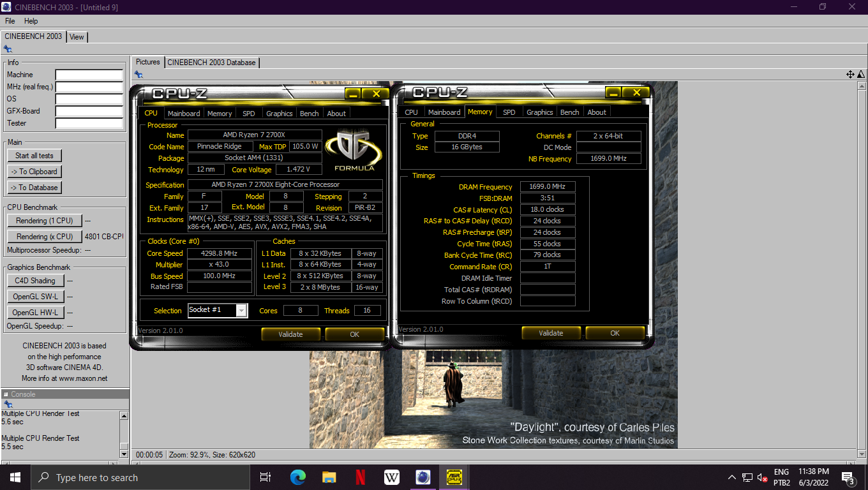Open the File menu
Image resolution: width=868 pixels, height=490 pixels.
pos(10,21)
